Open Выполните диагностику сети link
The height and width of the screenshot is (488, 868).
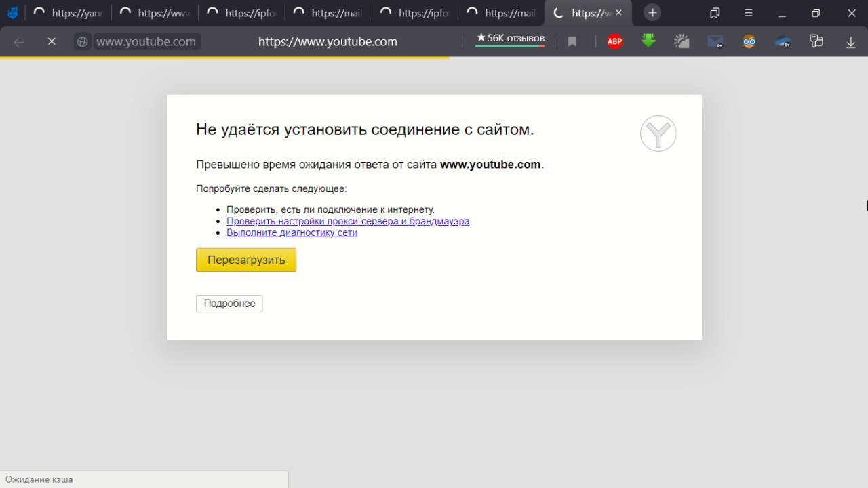[x=292, y=232]
